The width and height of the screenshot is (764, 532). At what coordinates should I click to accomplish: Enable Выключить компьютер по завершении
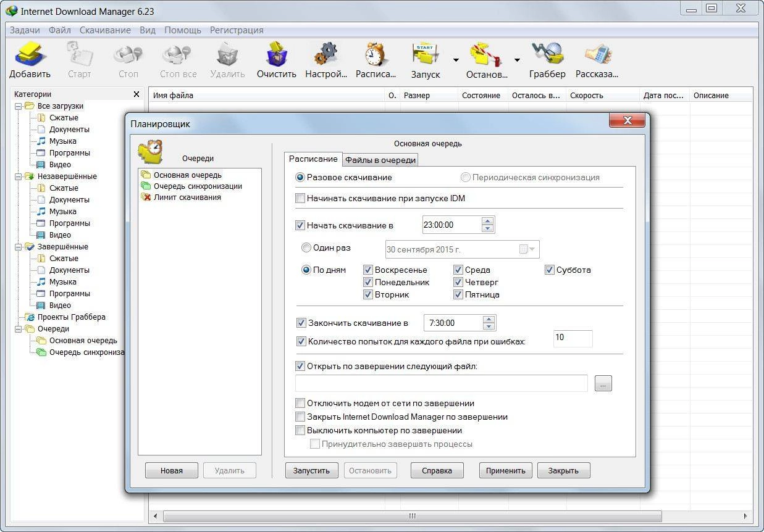(x=300, y=431)
